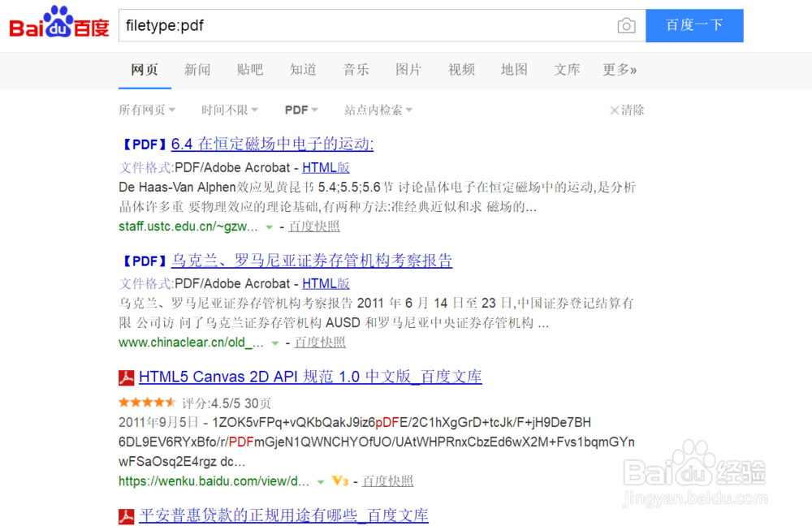Open camera image search icon
Image resolution: width=812 pixels, height=526 pixels.
point(626,25)
